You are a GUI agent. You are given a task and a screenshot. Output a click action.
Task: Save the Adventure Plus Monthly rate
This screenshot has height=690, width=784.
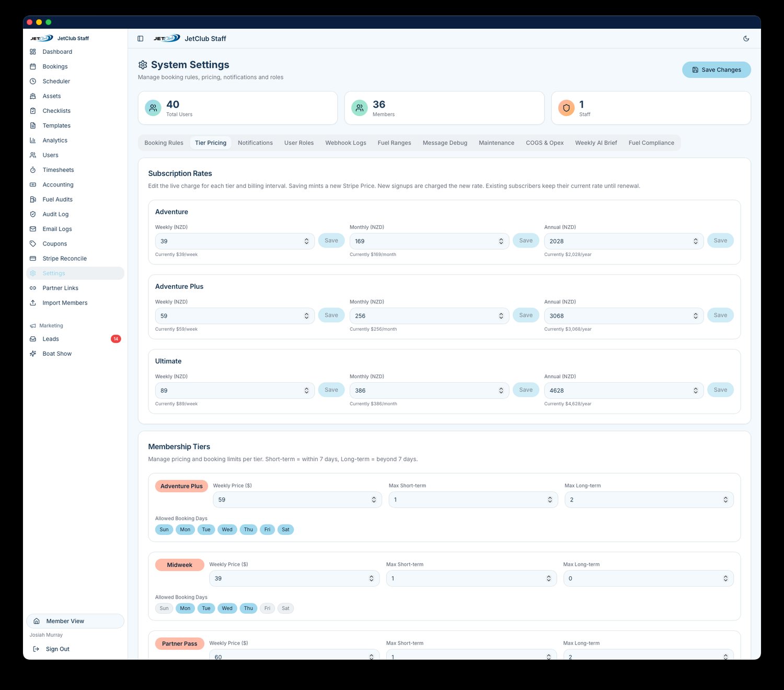[x=526, y=315]
